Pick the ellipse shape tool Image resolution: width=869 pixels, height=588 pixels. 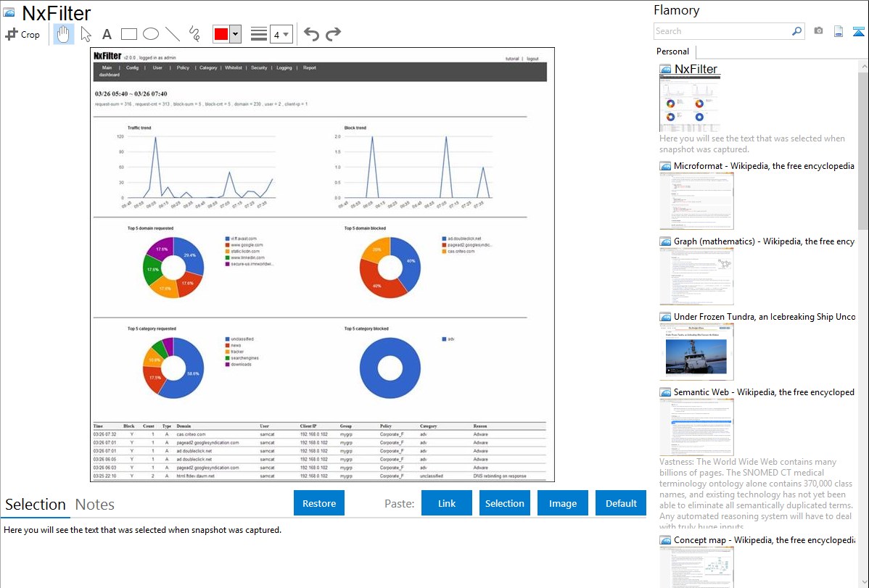(151, 34)
